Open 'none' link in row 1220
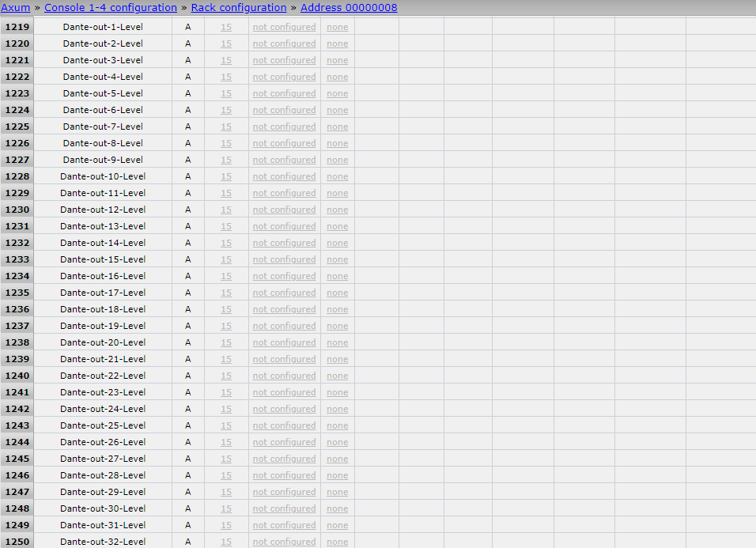Viewport: 756px width, 548px height. [338, 43]
